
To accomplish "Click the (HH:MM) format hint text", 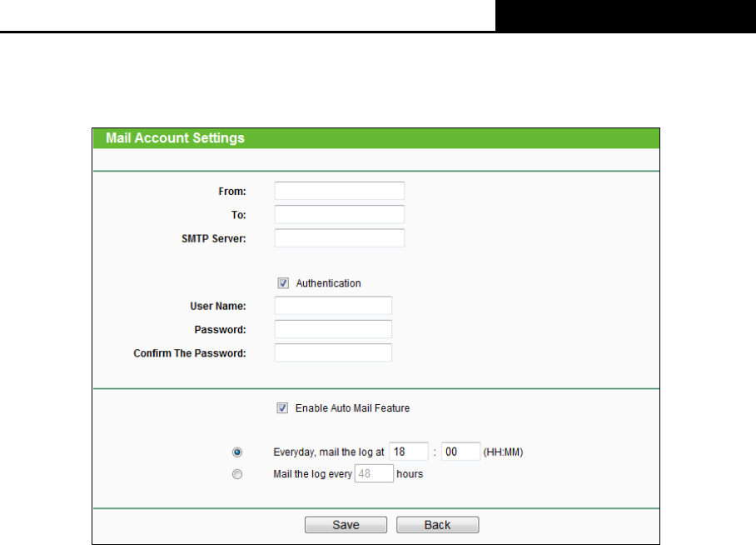I will coord(503,452).
